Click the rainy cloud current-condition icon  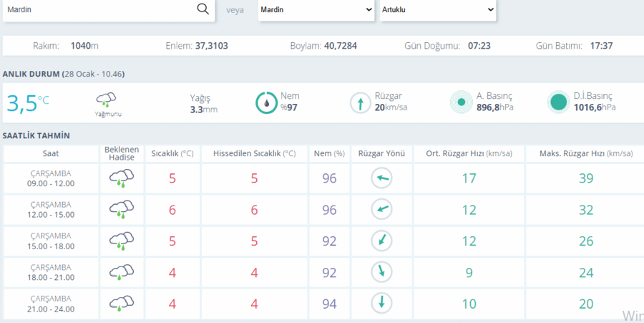pyautogui.click(x=106, y=100)
